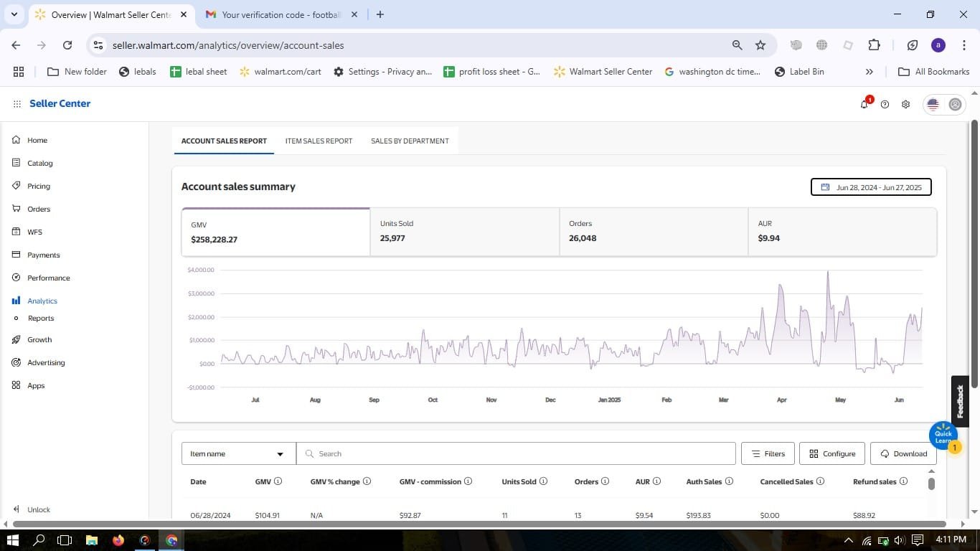
Task: Open Seller Center settings gear
Action: [x=905, y=104]
